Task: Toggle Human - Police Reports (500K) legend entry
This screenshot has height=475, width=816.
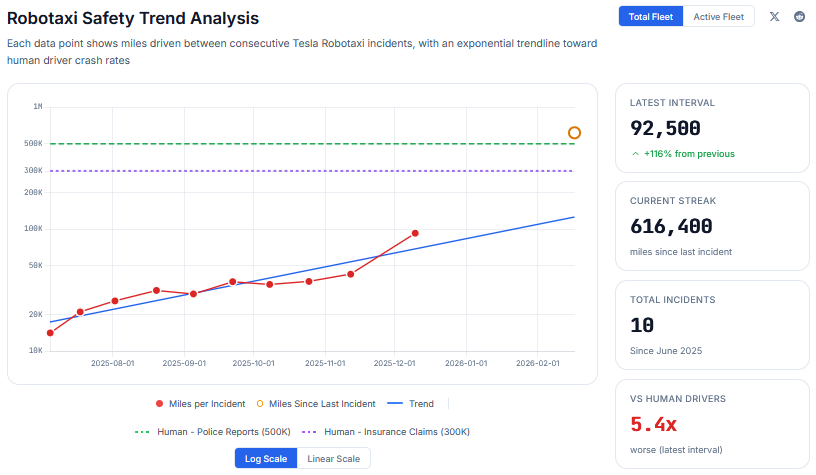Action: pyautogui.click(x=212, y=432)
